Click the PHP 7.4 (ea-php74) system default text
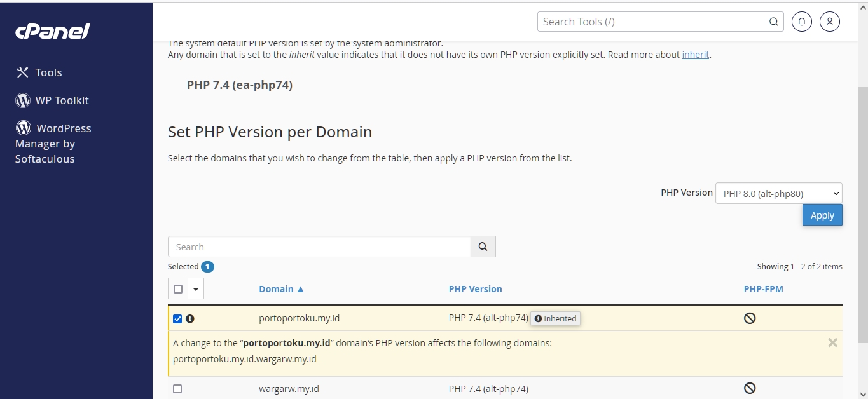The image size is (868, 399). (240, 85)
